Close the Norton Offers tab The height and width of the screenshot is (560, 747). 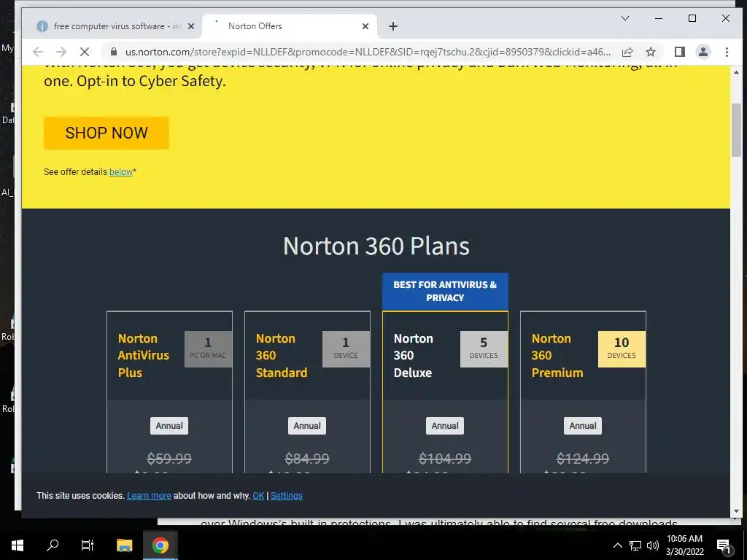pos(365,26)
